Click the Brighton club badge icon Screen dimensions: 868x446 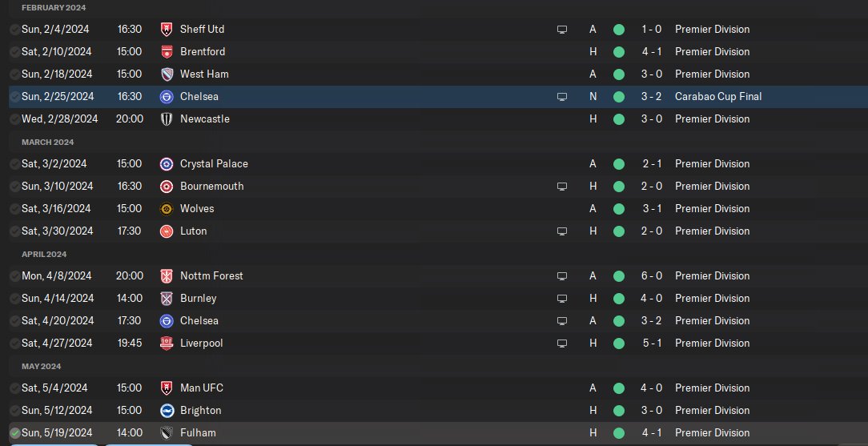coord(167,410)
